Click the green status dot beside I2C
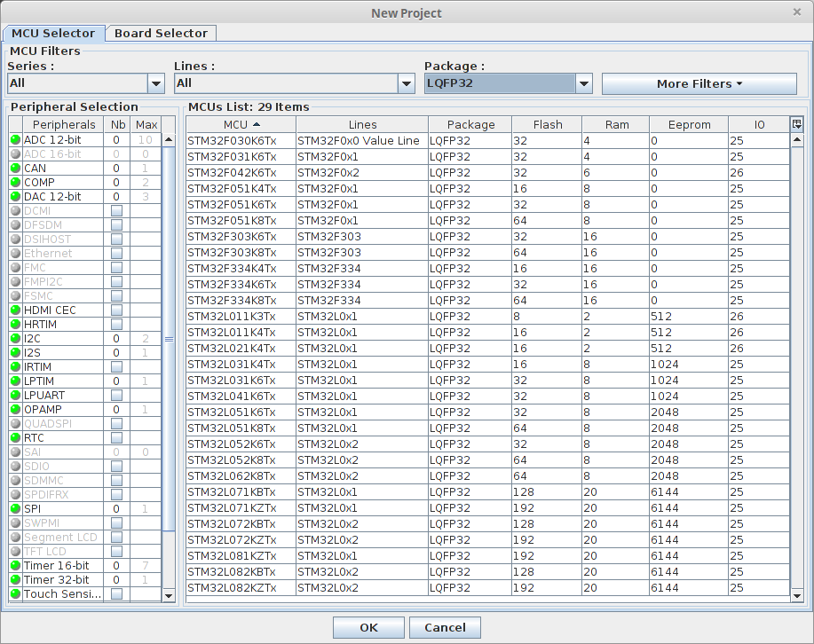This screenshot has width=814, height=644. coord(16,338)
